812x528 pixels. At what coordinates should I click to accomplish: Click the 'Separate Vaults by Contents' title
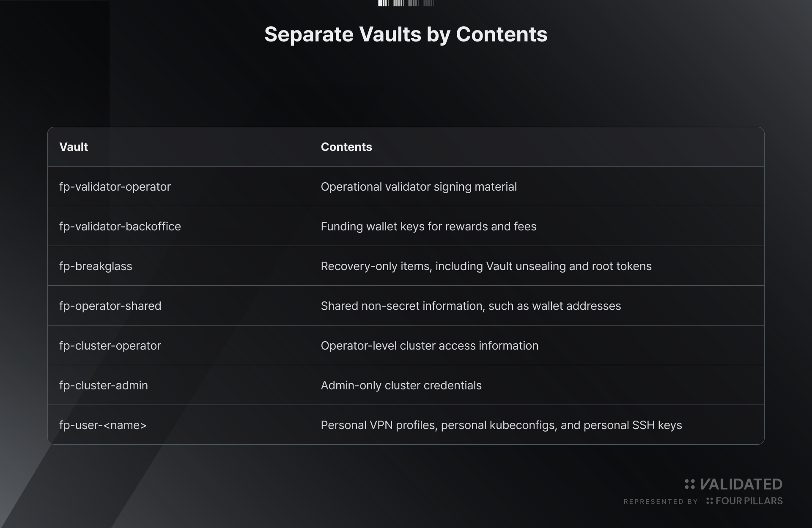pos(406,34)
